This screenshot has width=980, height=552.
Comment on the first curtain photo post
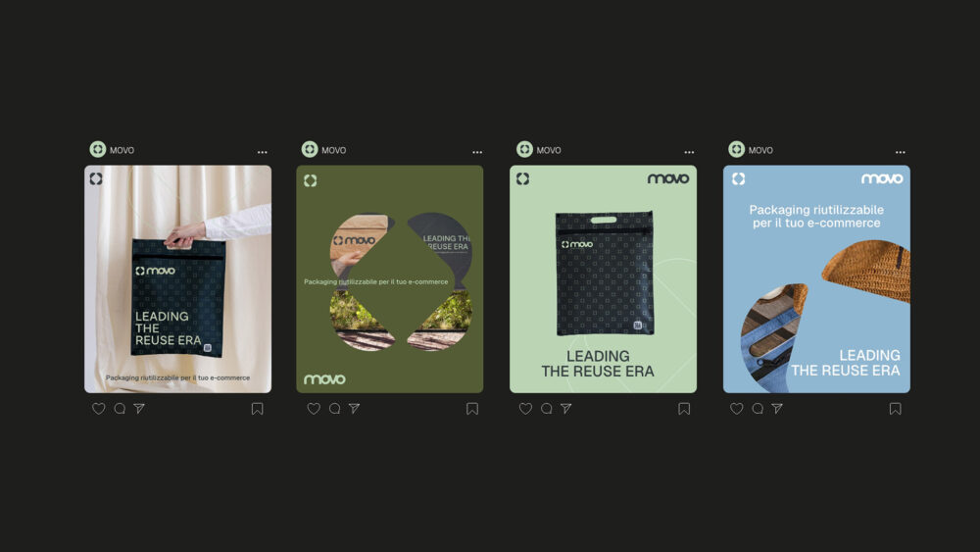120,408
